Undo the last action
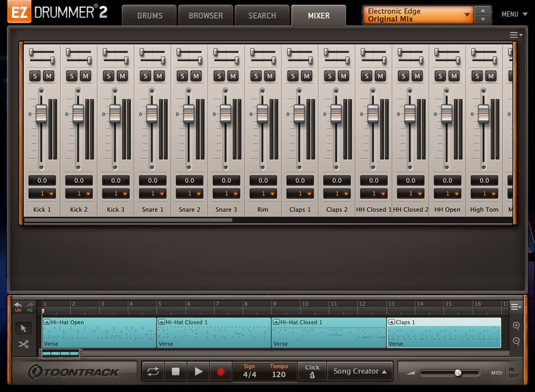The height and width of the screenshot is (392, 535). 18,306
